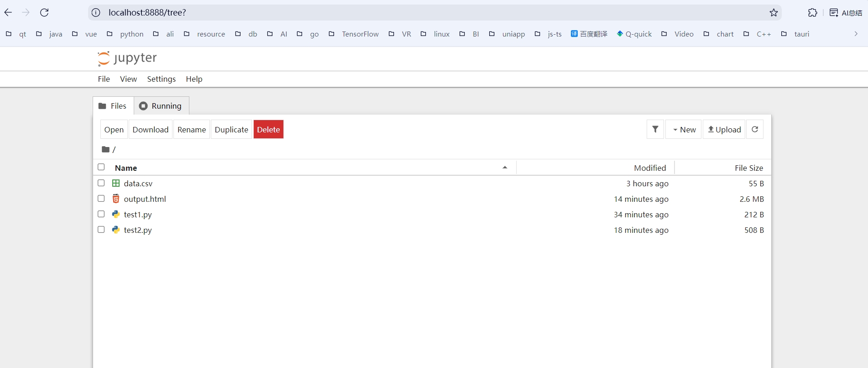Show more bookmarks with the chevron

[856, 34]
